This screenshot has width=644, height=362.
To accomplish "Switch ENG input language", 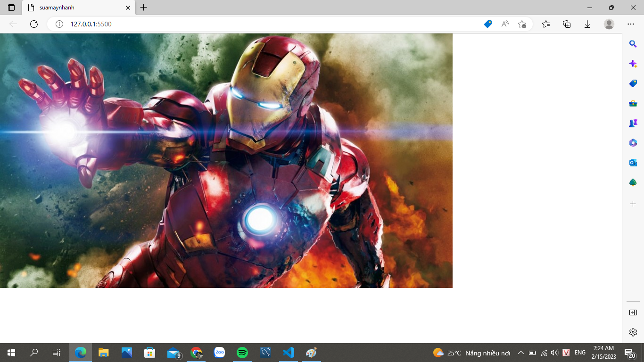I will [580, 353].
